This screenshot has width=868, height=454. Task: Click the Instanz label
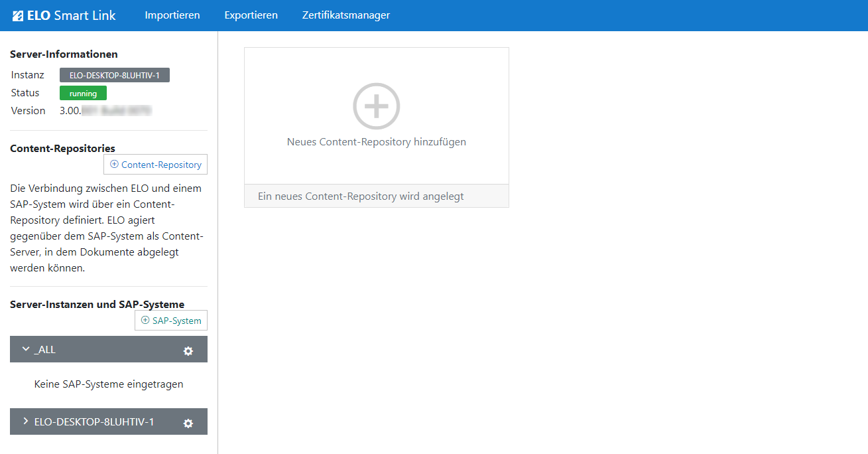click(28, 75)
